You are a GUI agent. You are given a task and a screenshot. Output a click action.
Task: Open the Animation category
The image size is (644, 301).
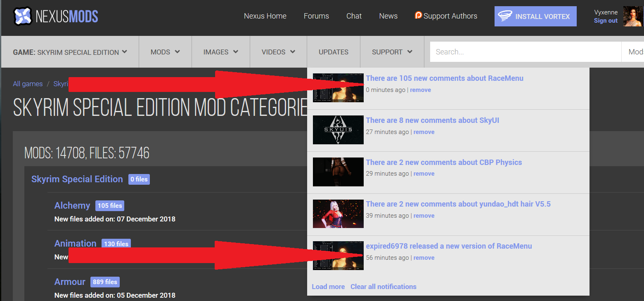(76, 243)
